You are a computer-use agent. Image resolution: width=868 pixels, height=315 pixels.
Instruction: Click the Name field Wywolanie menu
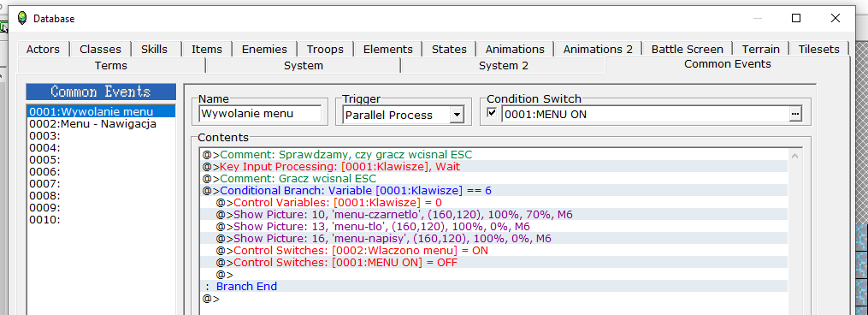point(260,114)
